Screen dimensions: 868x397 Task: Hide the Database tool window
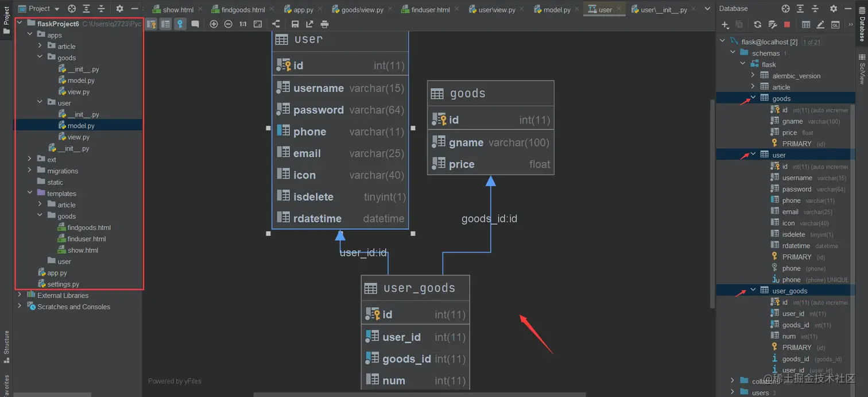(848, 9)
